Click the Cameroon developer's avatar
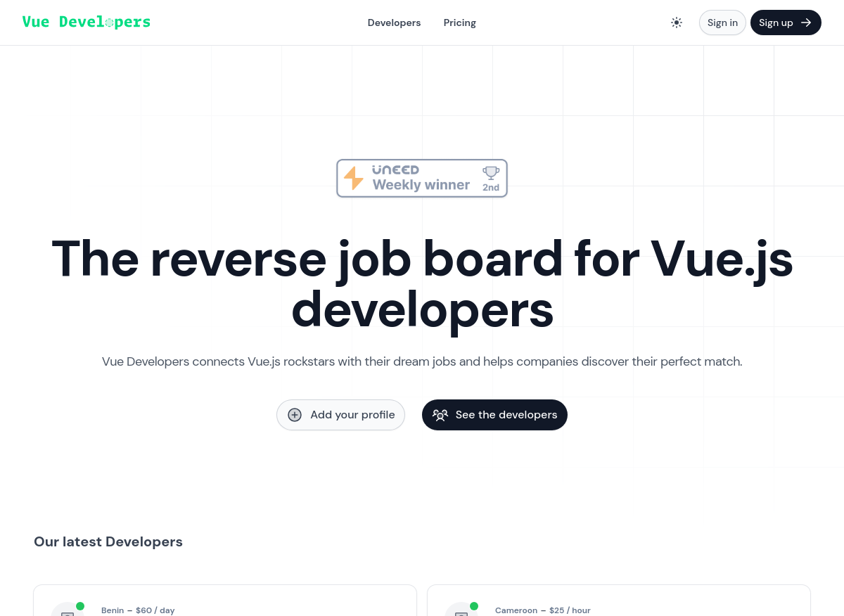This screenshot has height=616, width=844. [461, 610]
